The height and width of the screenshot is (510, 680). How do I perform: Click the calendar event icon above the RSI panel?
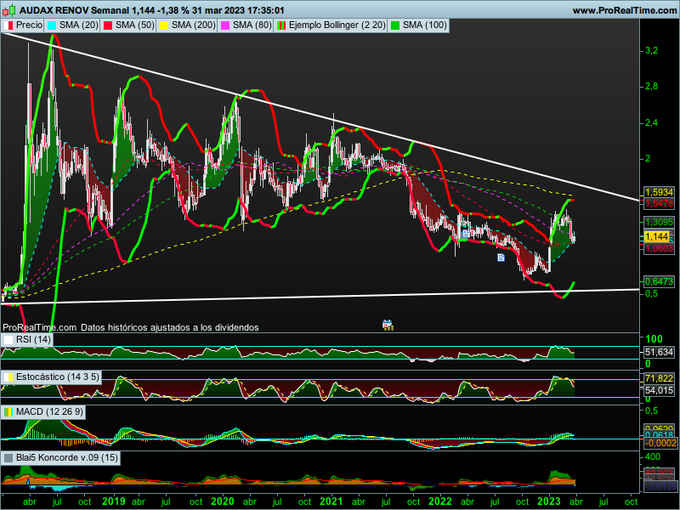(x=388, y=324)
